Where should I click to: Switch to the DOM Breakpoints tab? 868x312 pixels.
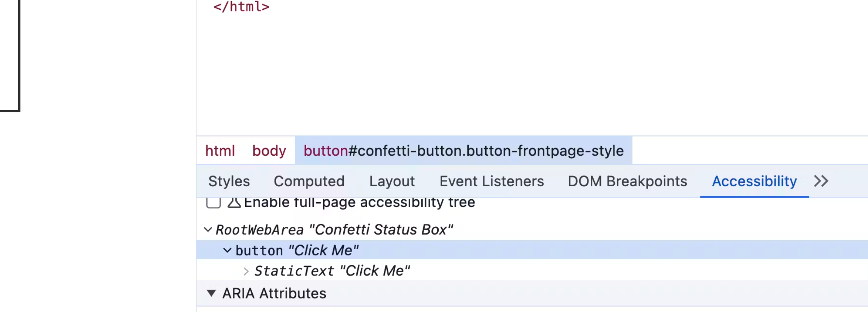[627, 181]
